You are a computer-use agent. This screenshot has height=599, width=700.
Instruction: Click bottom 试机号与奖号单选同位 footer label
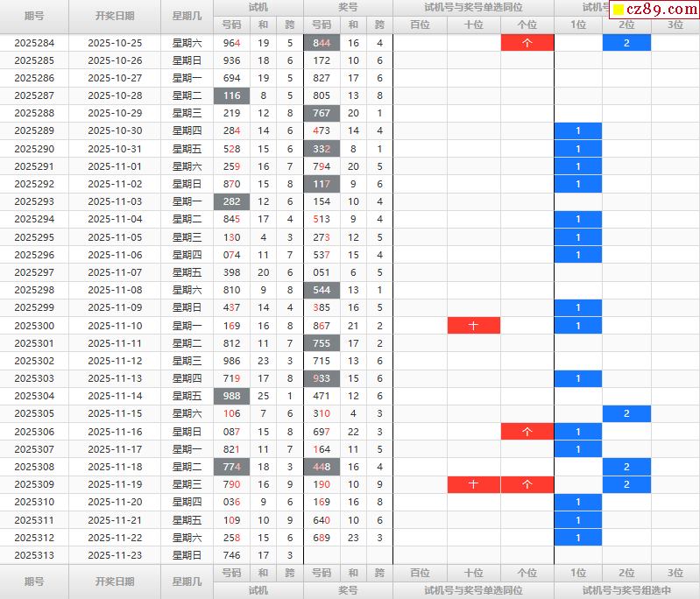click(x=473, y=590)
